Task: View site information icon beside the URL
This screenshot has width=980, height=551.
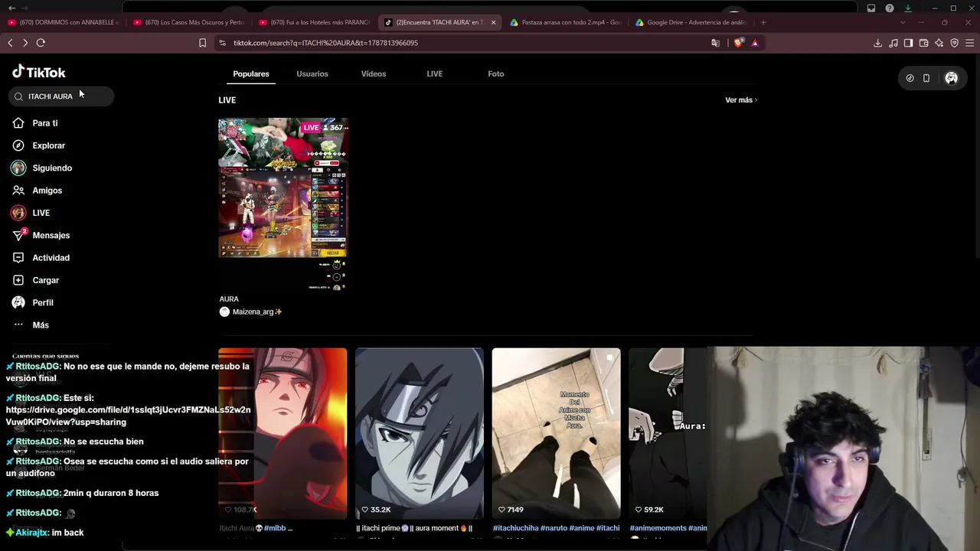Action: click(223, 43)
